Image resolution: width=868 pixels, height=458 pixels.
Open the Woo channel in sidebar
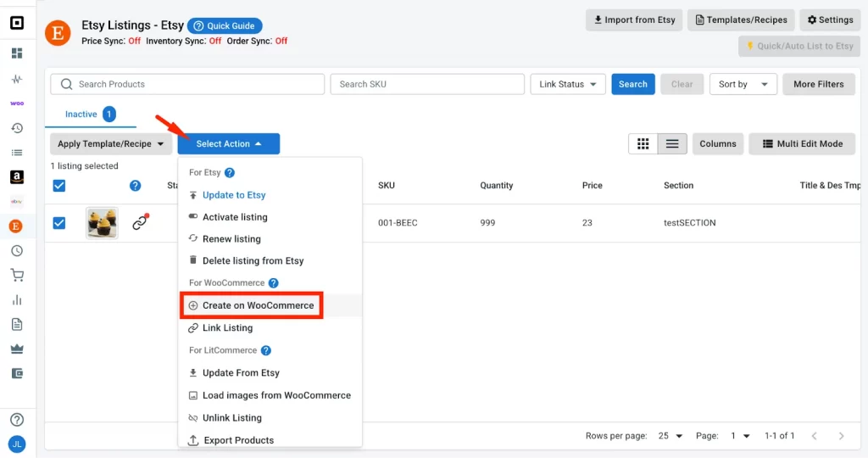pos(17,103)
